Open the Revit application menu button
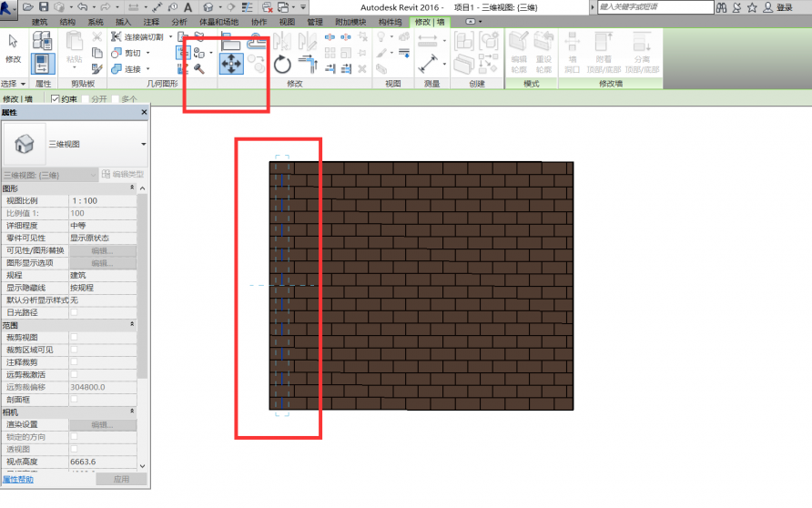The image size is (812, 508). point(8,8)
